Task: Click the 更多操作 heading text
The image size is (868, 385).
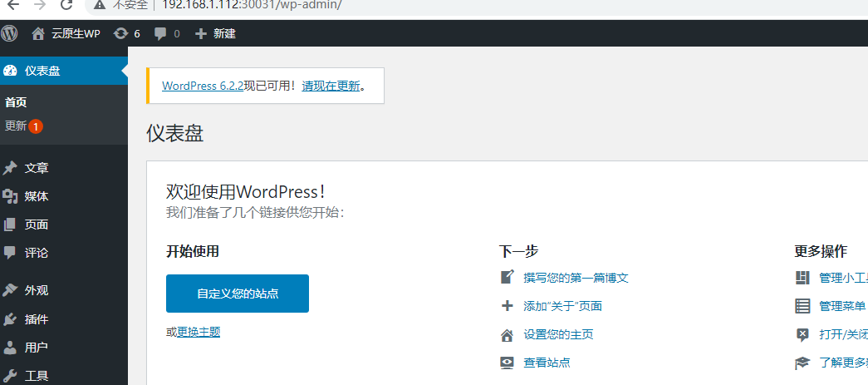Action: [821, 251]
